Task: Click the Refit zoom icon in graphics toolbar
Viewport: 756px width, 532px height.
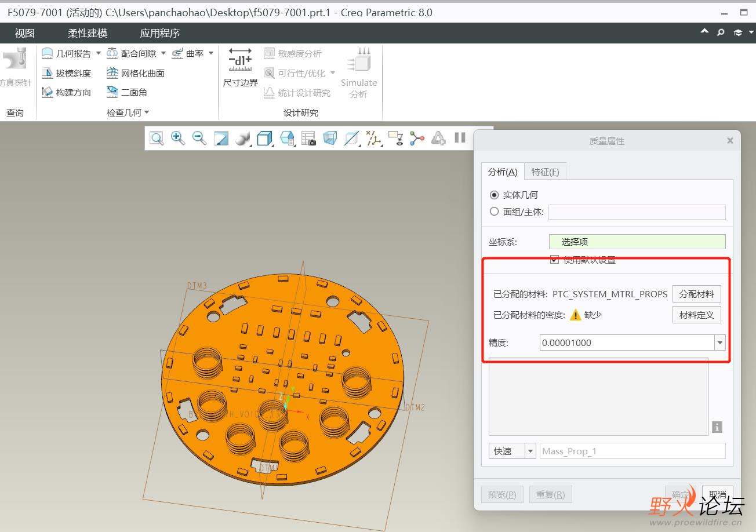Action: [x=157, y=138]
